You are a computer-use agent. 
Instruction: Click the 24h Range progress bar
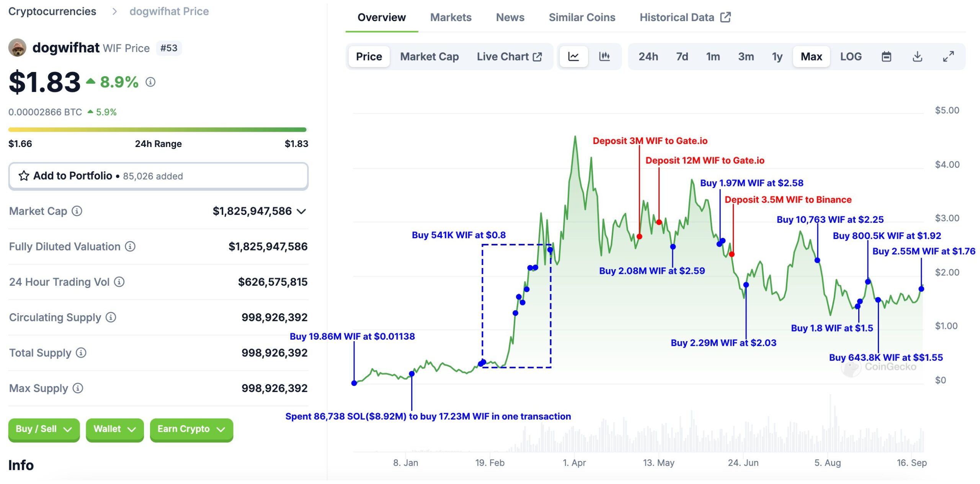(158, 129)
